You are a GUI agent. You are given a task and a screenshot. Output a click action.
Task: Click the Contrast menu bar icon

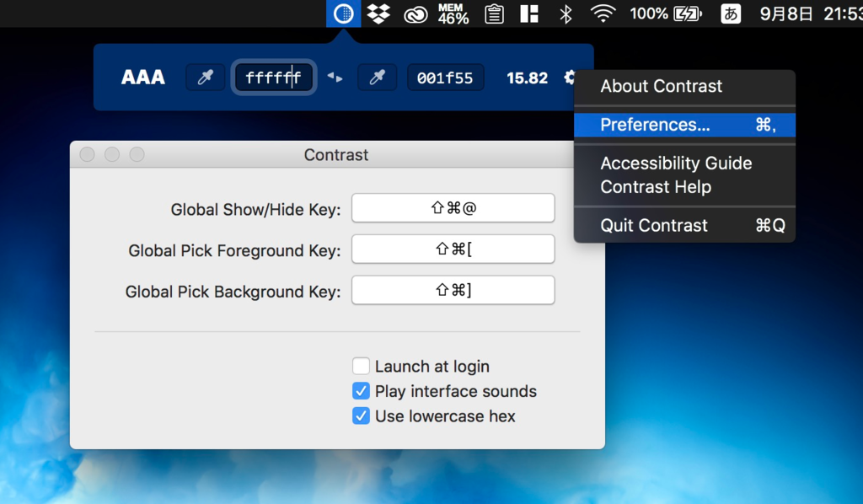point(344,13)
